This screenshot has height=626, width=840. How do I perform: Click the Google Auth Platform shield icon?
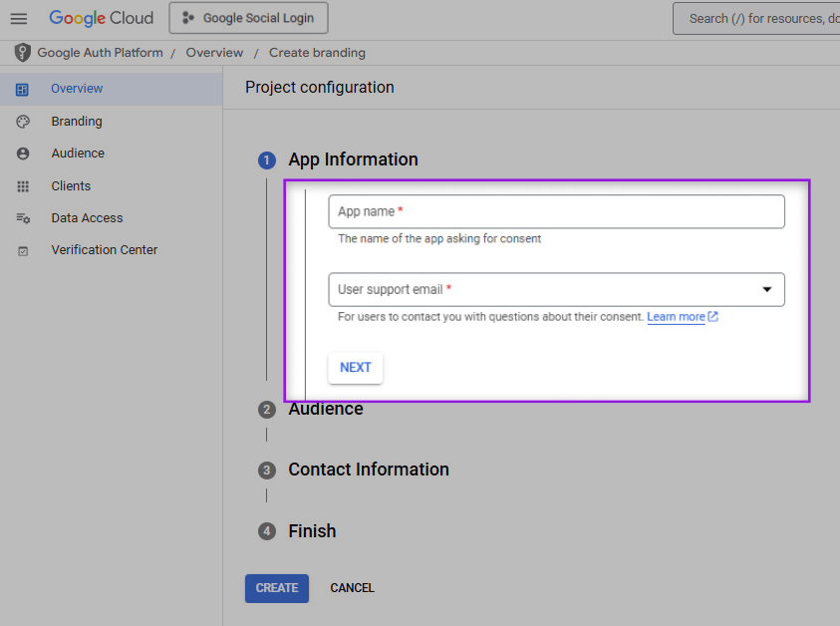22,53
